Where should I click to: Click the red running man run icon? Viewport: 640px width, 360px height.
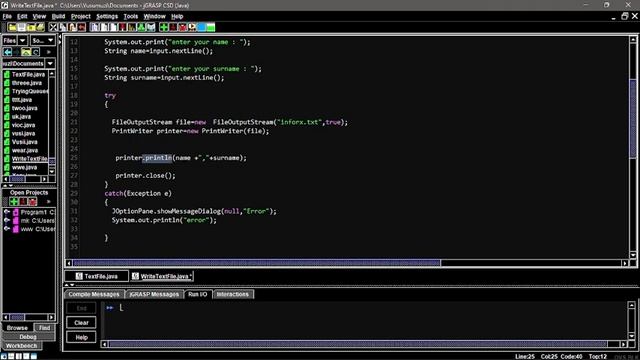click(173, 27)
